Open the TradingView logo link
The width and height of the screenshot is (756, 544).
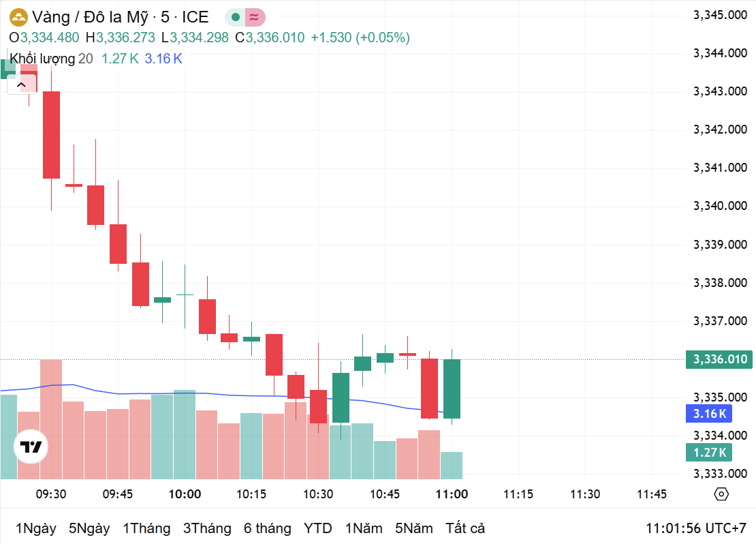pyautogui.click(x=31, y=447)
